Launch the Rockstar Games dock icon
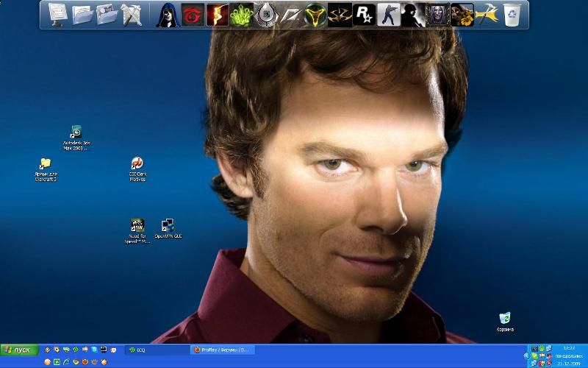Image resolution: width=588 pixels, height=368 pixels. click(x=365, y=14)
